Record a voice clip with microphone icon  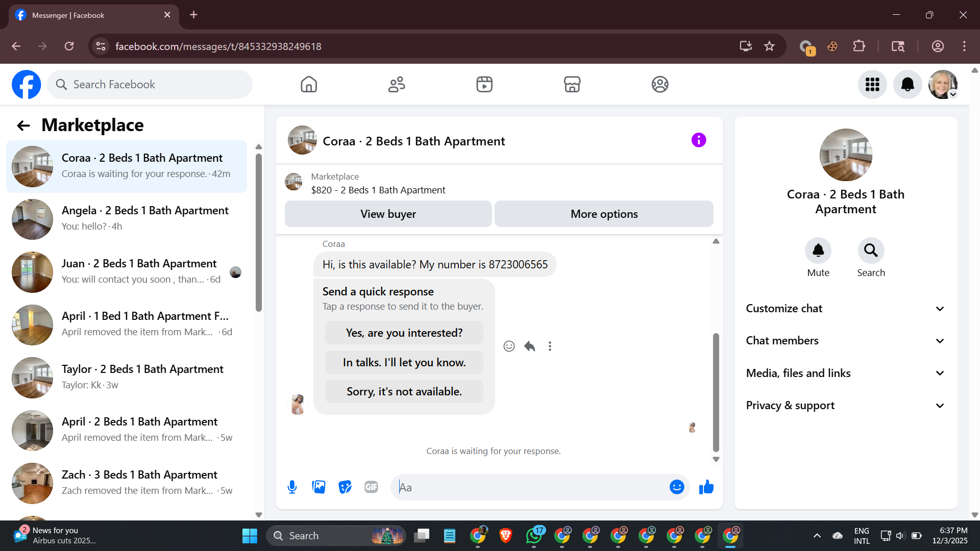pos(292,487)
